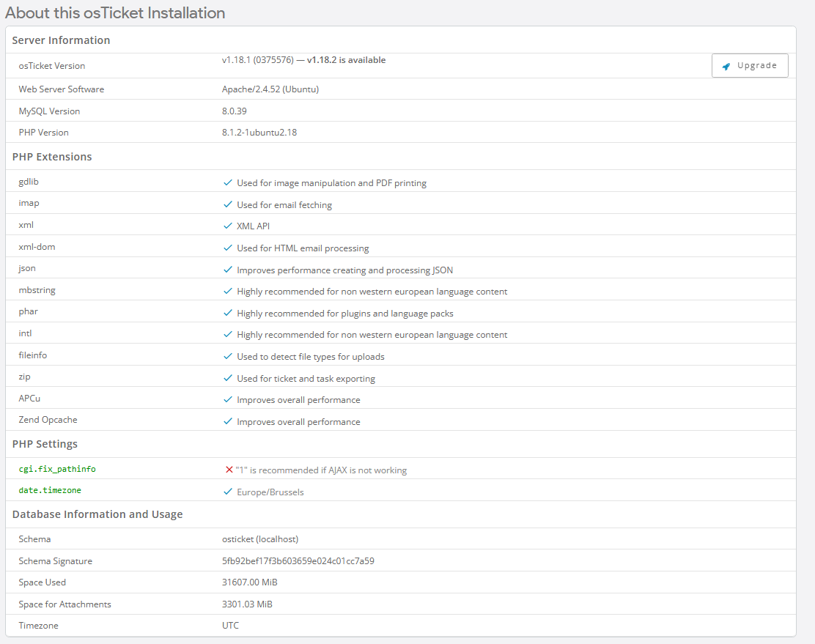Click the checkmark icon for json extension
The height and width of the screenshot is (644, 815).
228,270
